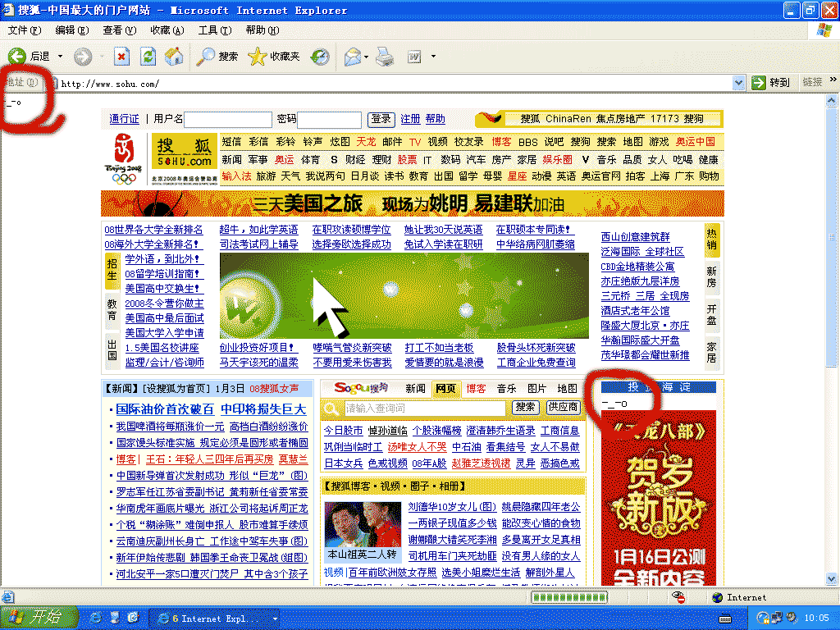
Task: Click the keyboard language icon in the tray
Action: pos(725,619)
